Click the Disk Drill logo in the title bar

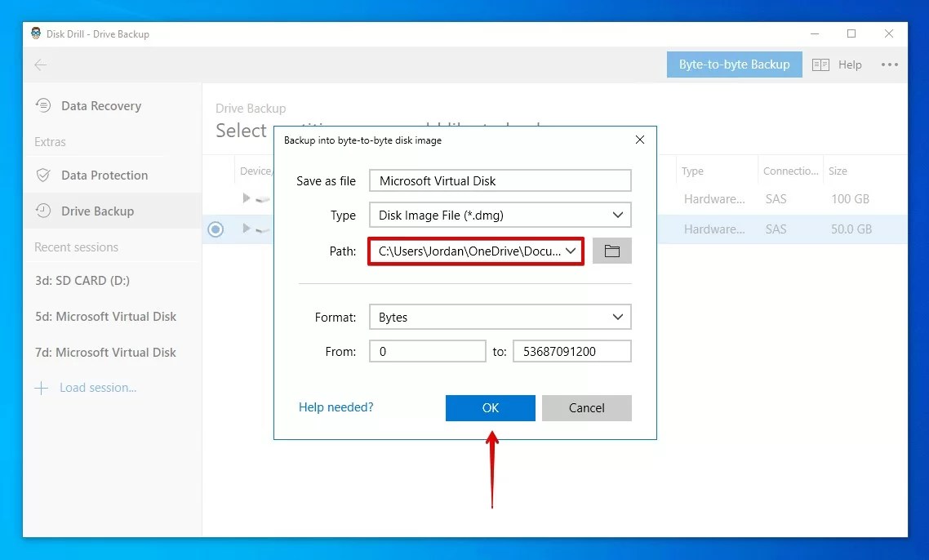click(35, 33)
